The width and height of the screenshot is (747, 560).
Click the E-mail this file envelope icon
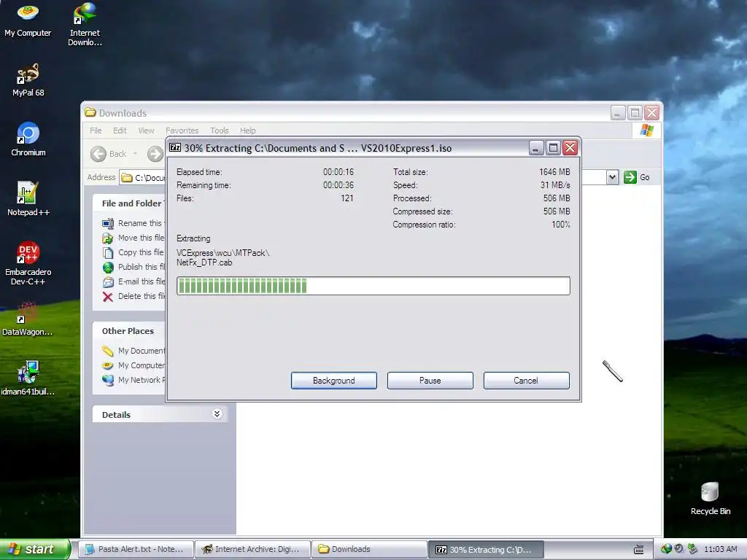click(108, 282)
